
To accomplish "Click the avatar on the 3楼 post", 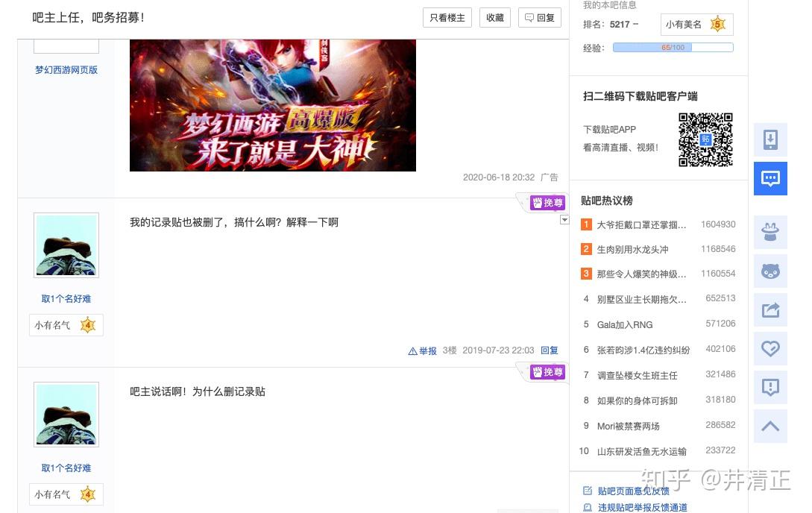I will [66, 245].
